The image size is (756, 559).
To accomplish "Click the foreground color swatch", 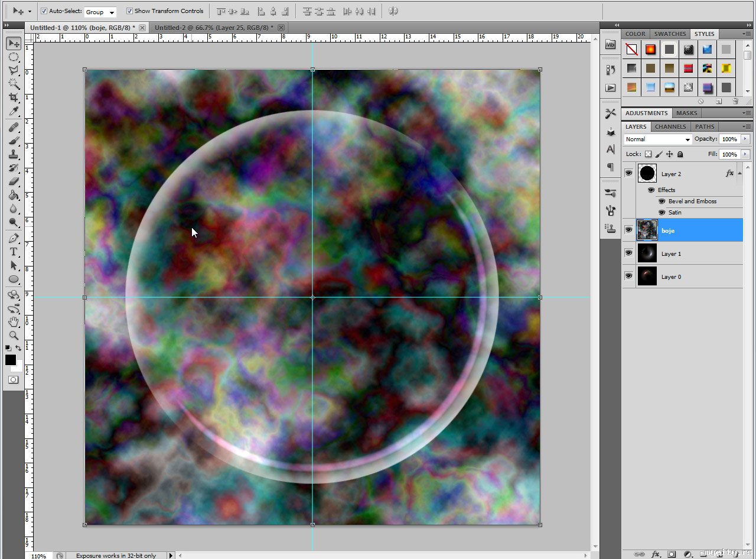I will pos(11,360).
